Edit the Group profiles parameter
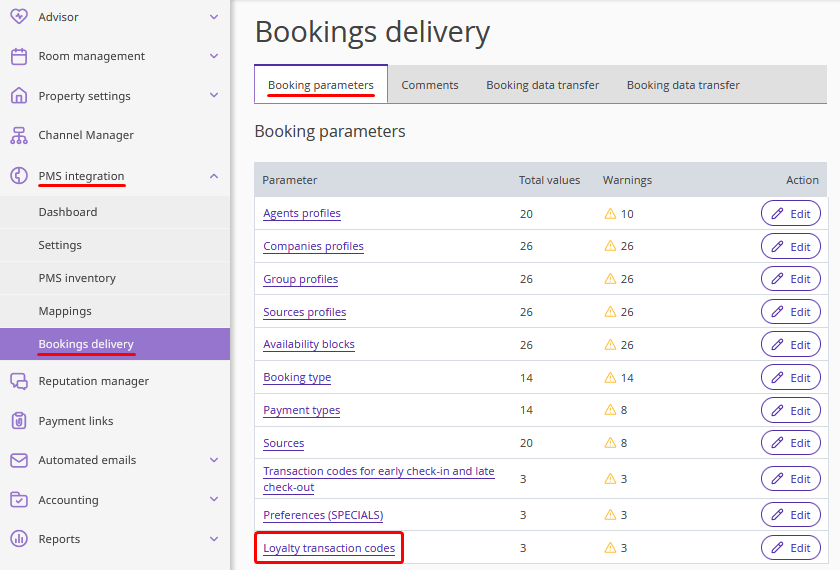The image size is (840, 570). pyautogui.click(x=791, y=279)
